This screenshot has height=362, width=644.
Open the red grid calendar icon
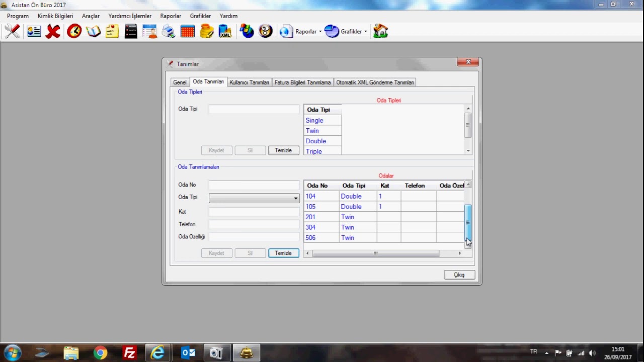pyautogui.click(x=187, y=31)
